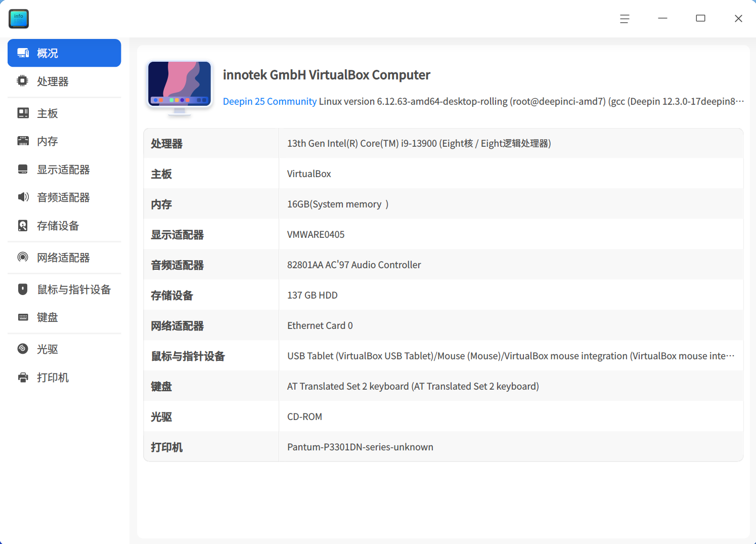756x544 pixels.
Task: Click the 鼠标与指针设备 mouse icon in sidebar
Action: (23, 289)
